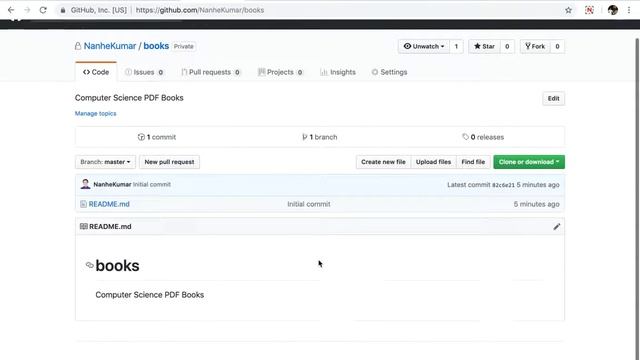Screen dimensions: 640x360
Task: Open the Unwatch dropdown
Action: [424, 46]
